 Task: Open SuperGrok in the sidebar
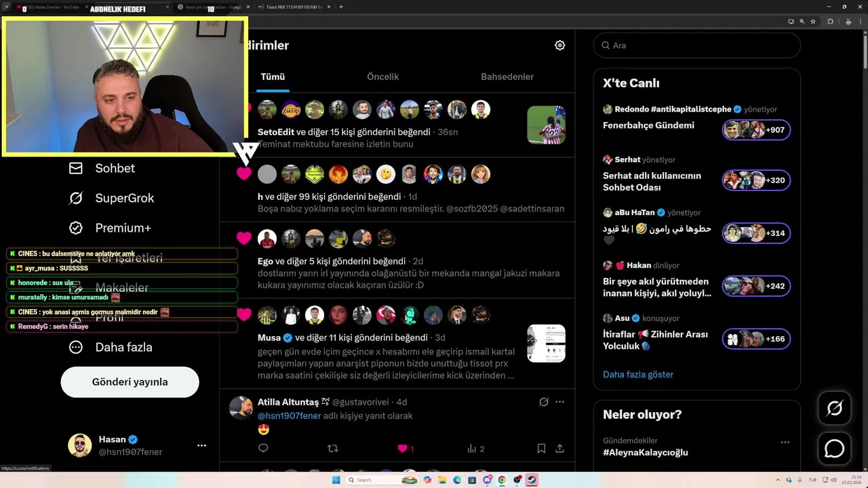pos(112,198)
